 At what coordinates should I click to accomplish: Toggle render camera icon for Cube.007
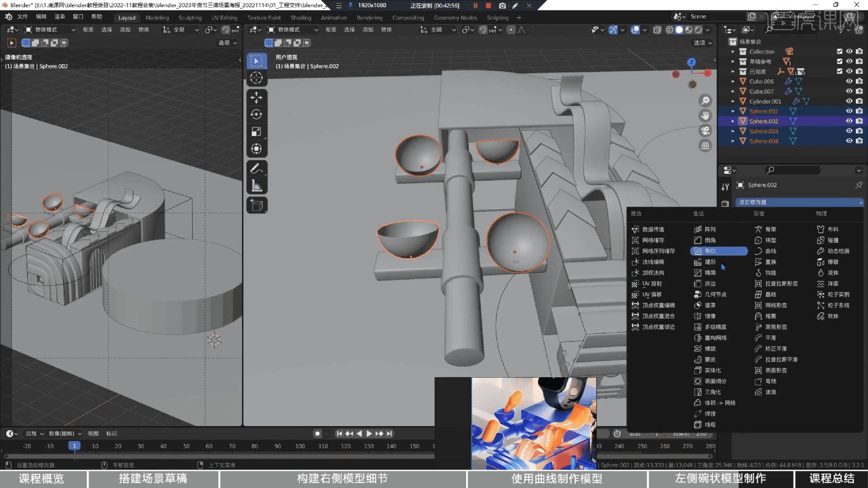[859, 91]
